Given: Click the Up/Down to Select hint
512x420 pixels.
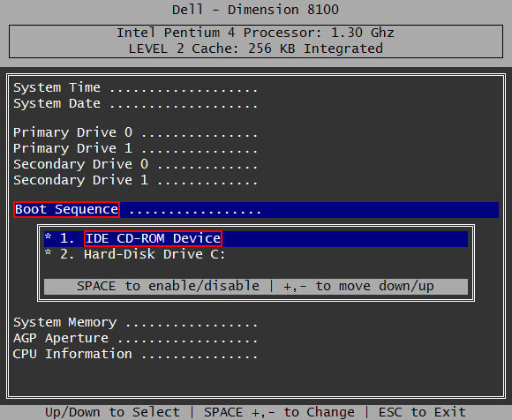Looking at the screenshot, I should 112,412.
